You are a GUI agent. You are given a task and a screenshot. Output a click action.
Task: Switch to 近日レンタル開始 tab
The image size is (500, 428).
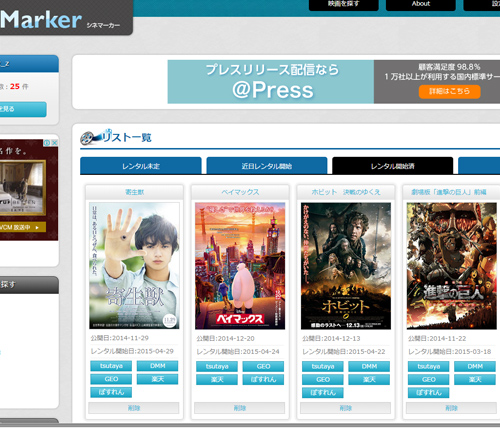tap(267, 166)
